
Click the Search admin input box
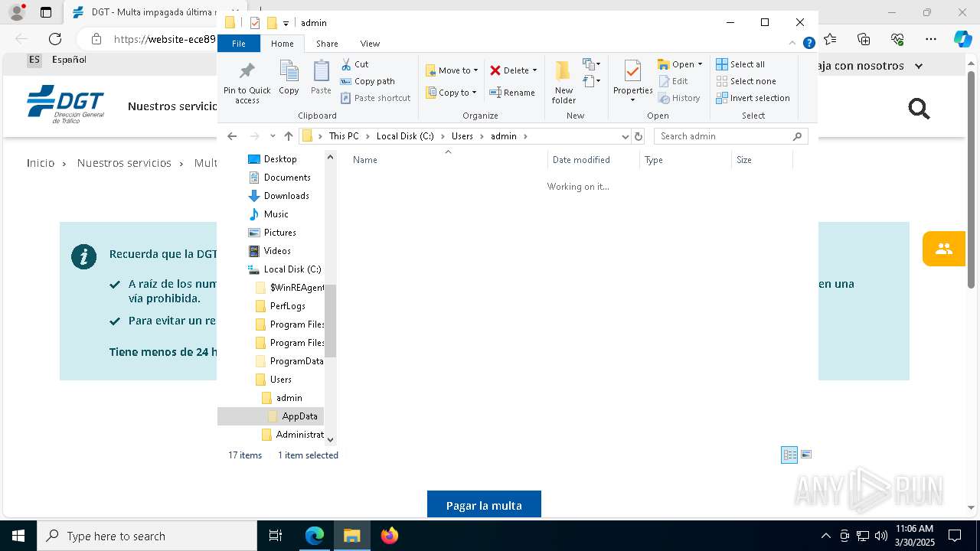click(731, 136)
